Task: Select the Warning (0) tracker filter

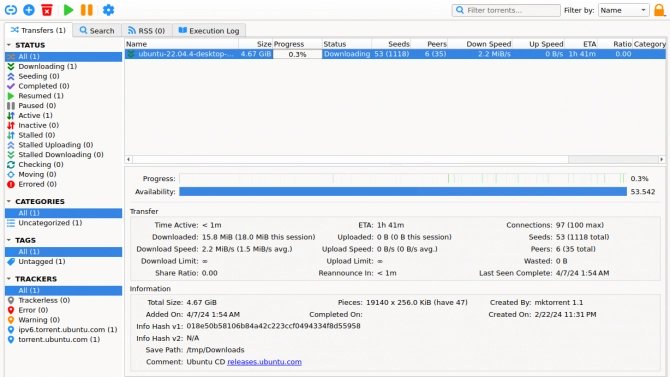Action: [63, 320]
